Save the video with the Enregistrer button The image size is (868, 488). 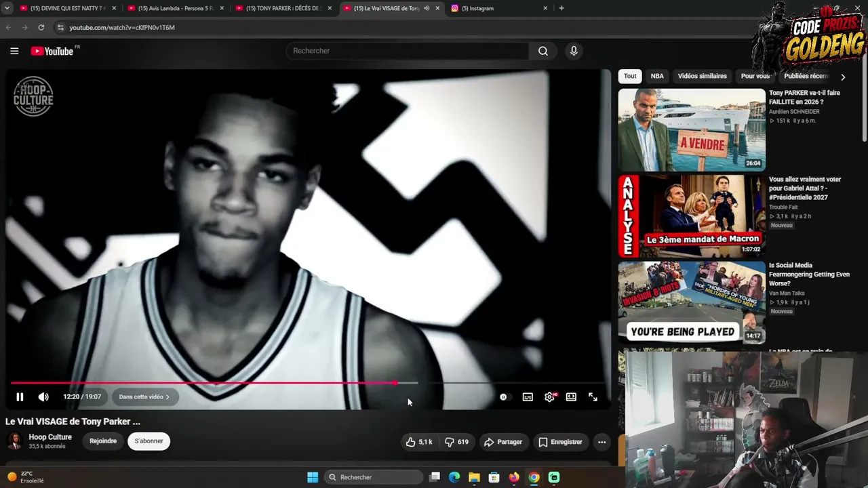pos(560,442)
